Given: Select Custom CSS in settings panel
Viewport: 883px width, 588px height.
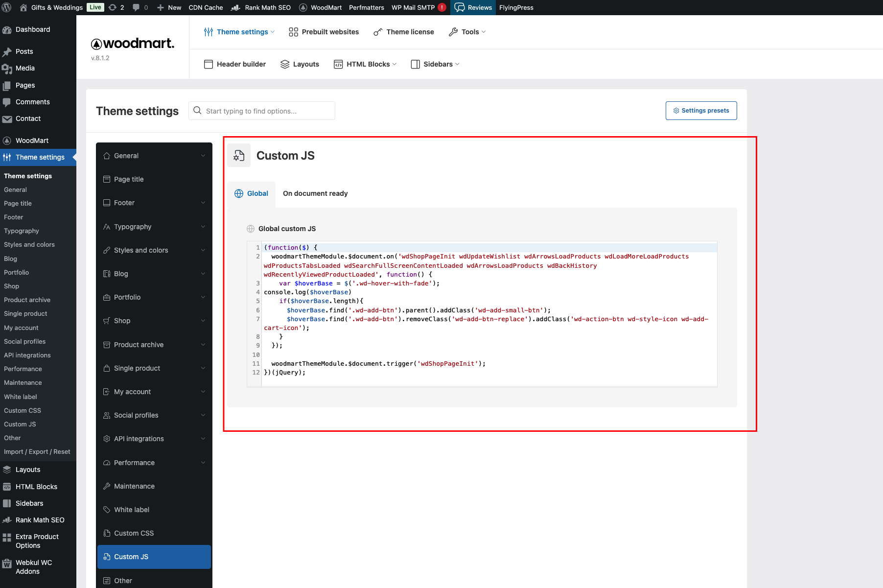Looking at the screenshot, I should click(154, 533).
